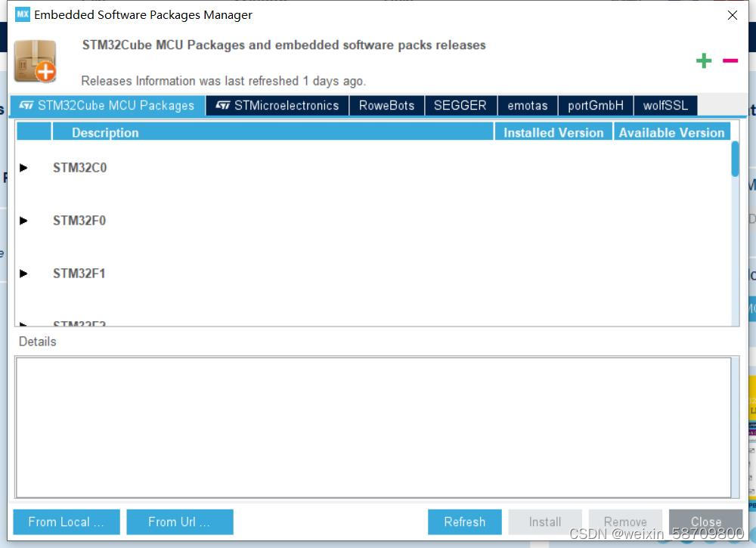Click the STM32Cube MCU Packages heading text
The image size is (756, 548).
pos(284,45)
